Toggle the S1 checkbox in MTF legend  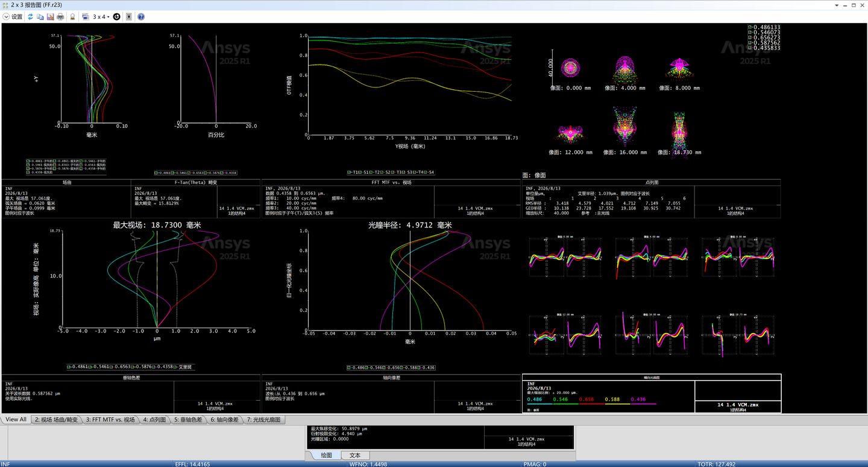[x=360, y=173]
